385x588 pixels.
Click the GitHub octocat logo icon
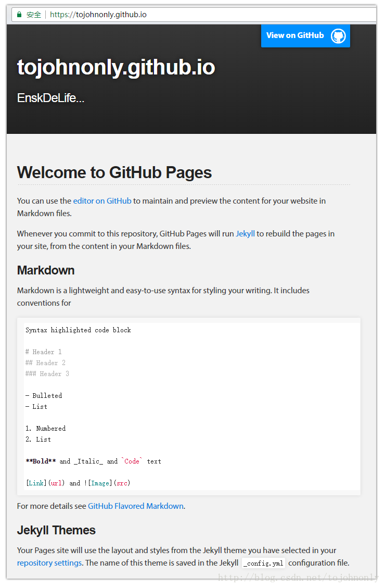(x=338, y=36)
